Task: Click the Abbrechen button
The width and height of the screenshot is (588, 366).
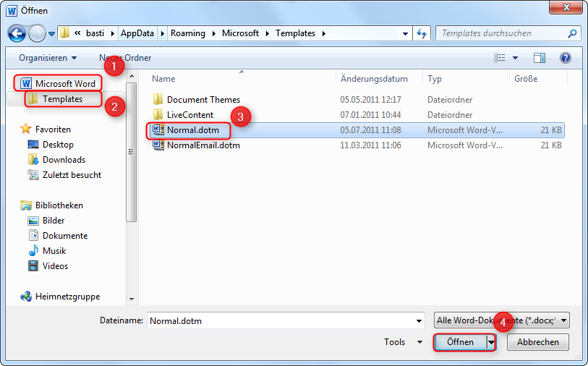Action: point(538,342)
